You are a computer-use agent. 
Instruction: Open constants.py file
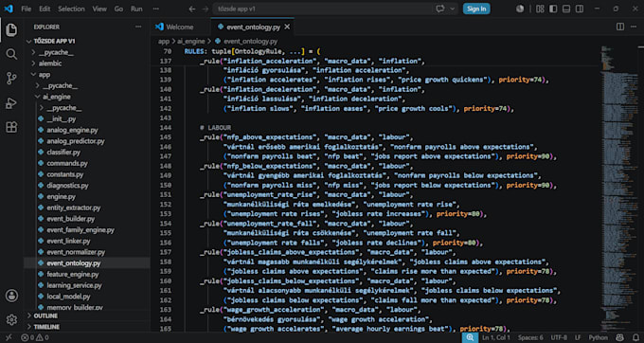[65, 174]
